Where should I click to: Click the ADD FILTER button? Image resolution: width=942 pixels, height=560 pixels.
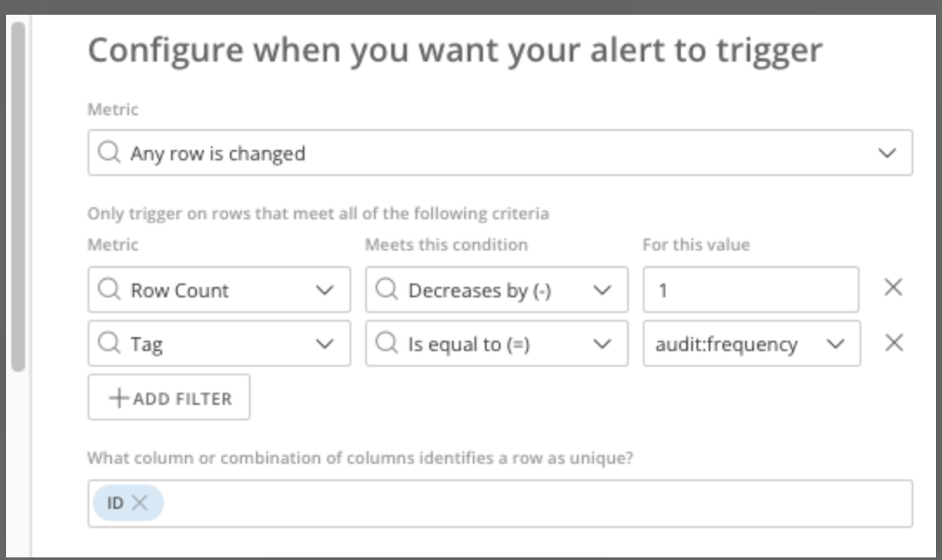tap(169, 397)
